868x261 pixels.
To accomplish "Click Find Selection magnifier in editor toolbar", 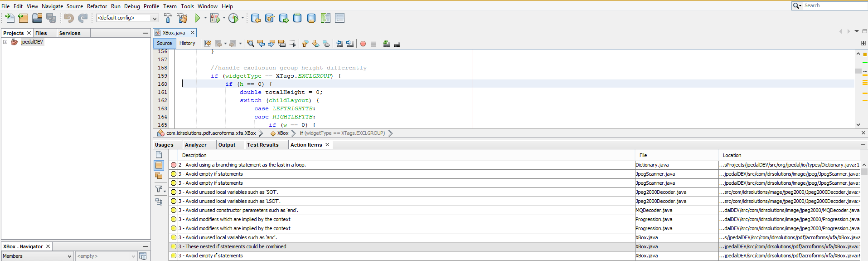I will point(250,44).
